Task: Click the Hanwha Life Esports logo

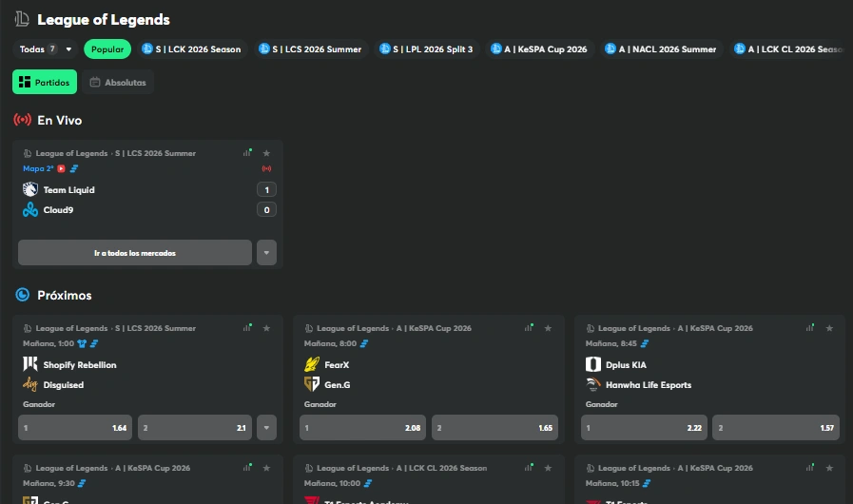Action: 593,384
